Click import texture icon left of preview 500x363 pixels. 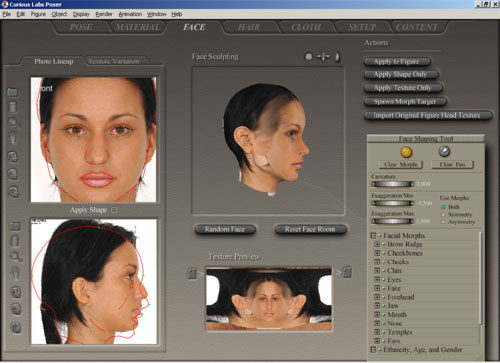(x=192, y=273)
